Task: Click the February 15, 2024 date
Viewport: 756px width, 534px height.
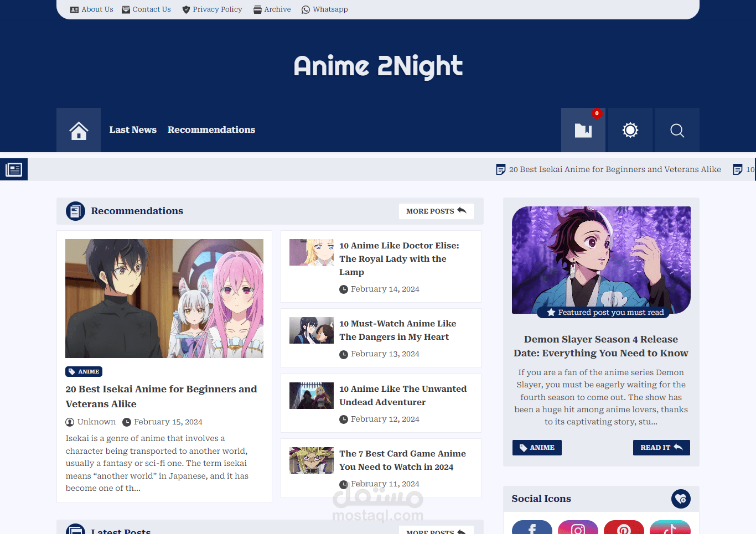Action: coord(162,422)
